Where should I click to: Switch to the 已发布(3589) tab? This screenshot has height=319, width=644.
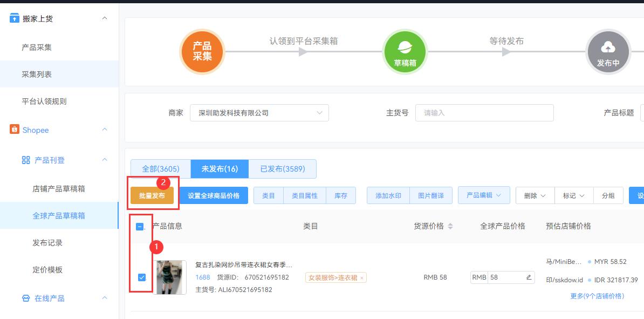(x=284, y=168)
